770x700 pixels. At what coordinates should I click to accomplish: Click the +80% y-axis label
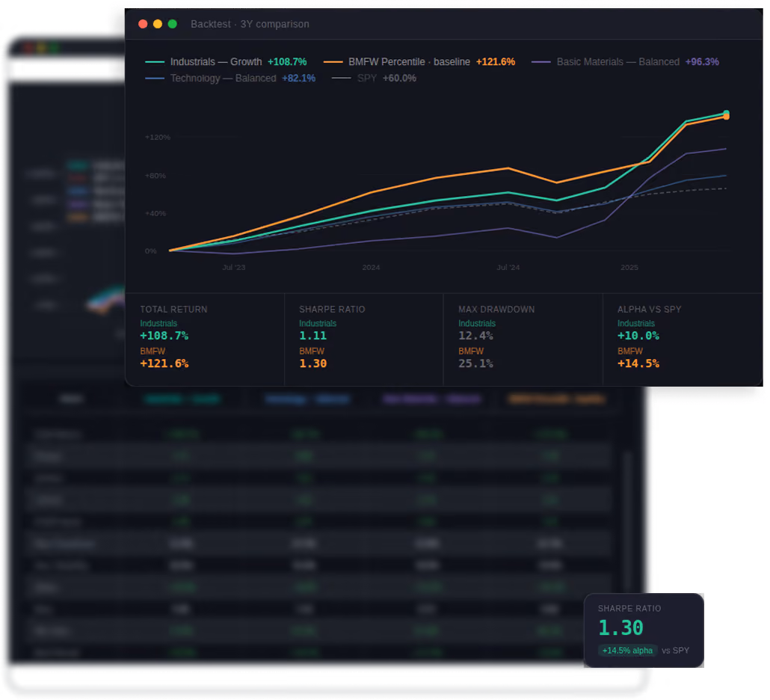click(155, 175)
